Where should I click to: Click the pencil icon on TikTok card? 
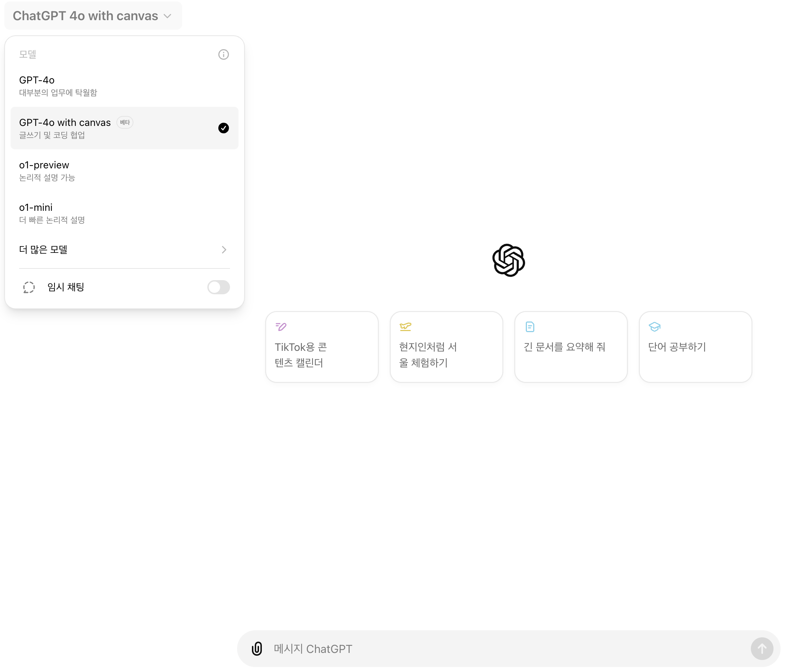click(281, 327)
